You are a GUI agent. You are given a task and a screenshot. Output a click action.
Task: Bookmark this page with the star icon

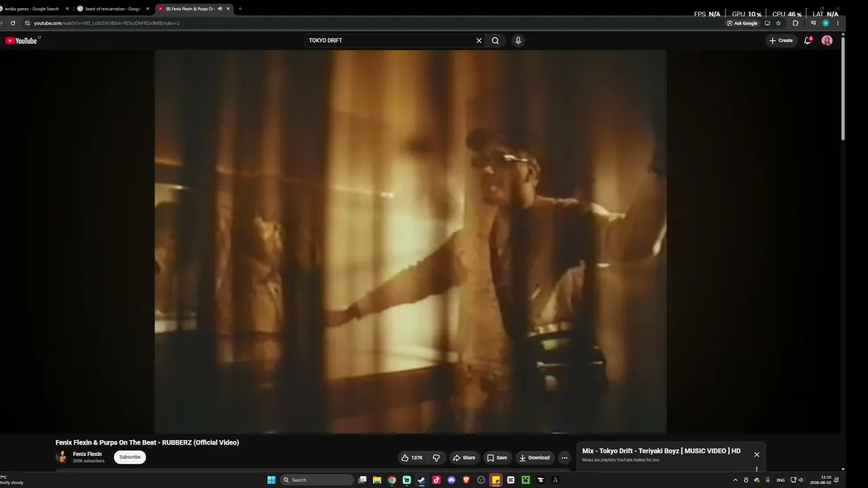click(778, 23)
